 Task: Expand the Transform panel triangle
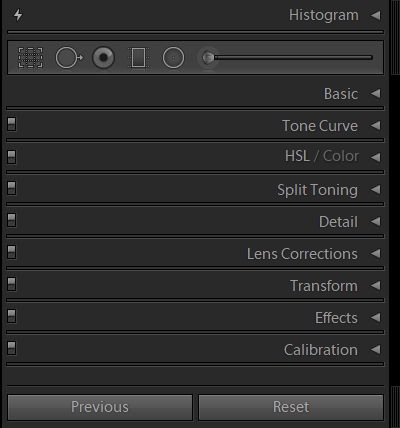tap(376, 286)
